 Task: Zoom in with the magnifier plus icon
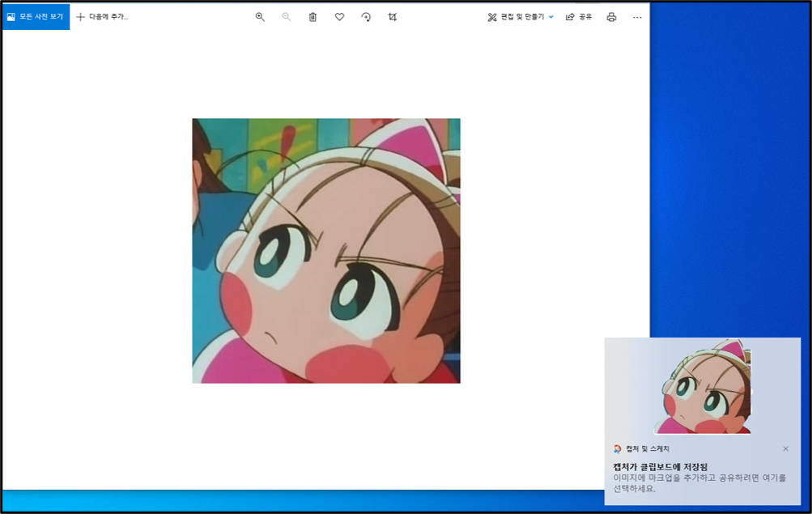[260, 17]
